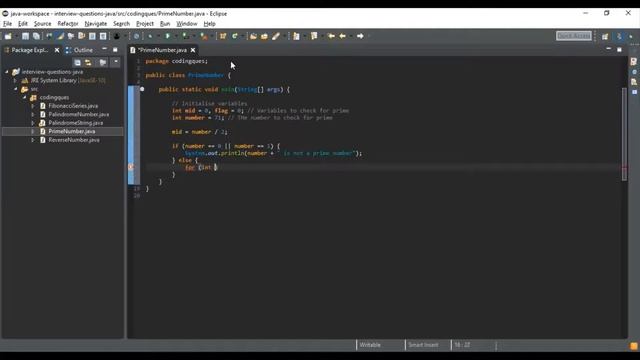
Task: Click the Open Perspective icon
Action: point(605,36)
